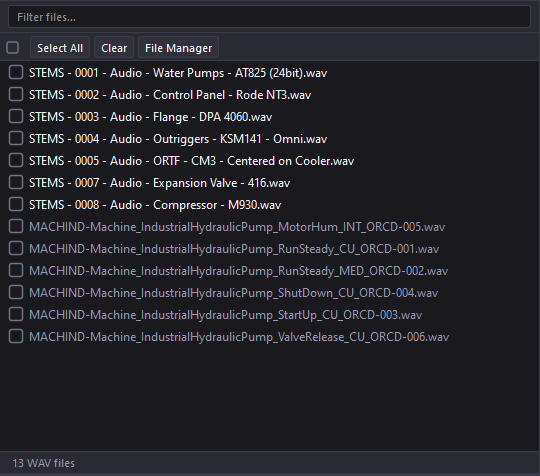540x476 pixels.
Task: Select checkbox for STEMS 0008 Compressor
Action: pos(16,205)
